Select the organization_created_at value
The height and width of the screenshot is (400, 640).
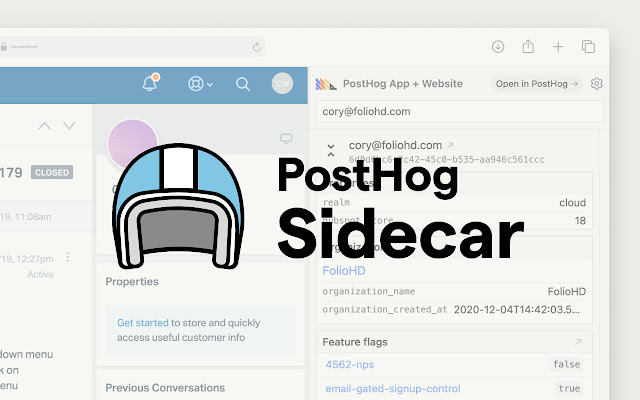click(x=516, y=309)
